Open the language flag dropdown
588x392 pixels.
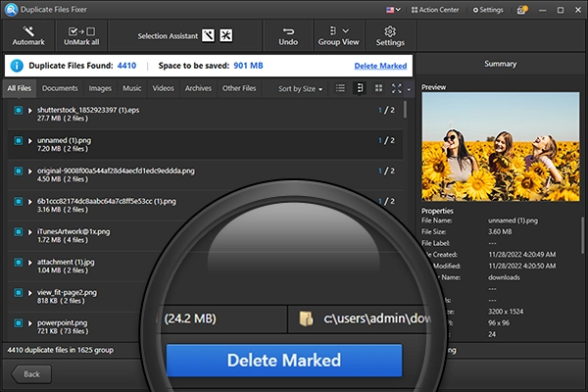click(393, 10)
